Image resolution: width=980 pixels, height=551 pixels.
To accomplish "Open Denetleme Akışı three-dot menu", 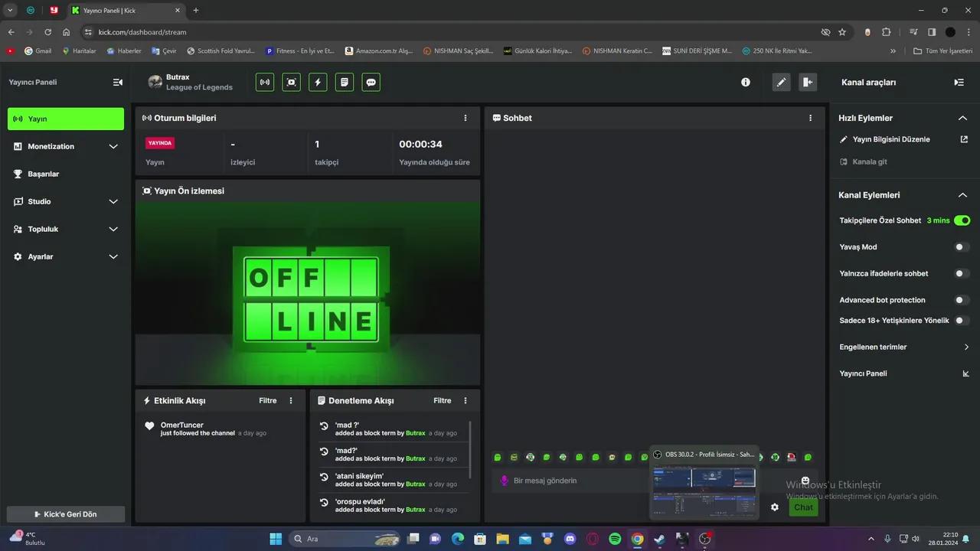I will click(x=465, y=400).
